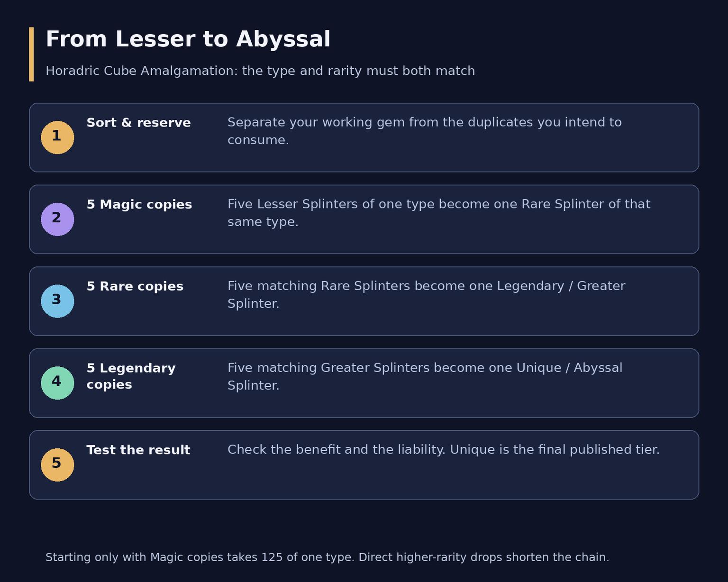Click the working gem separation description
Viewport: 728px width, 582px height.
[424, 131]
